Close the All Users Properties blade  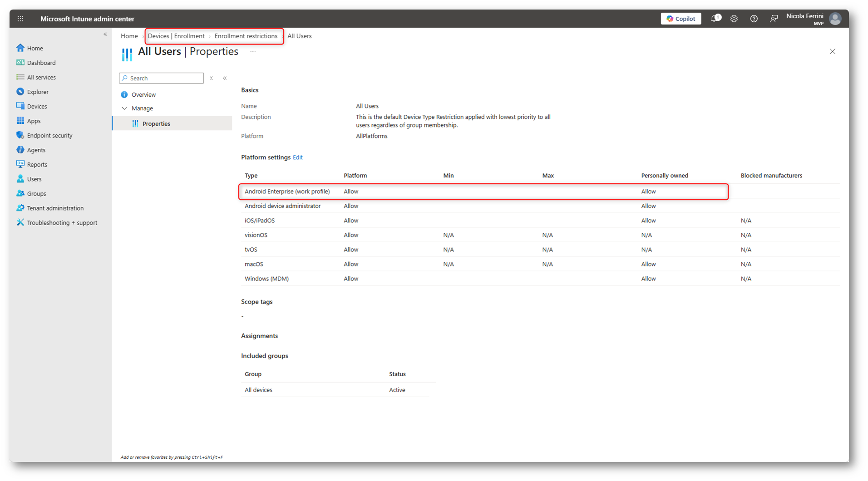(833, 51)
